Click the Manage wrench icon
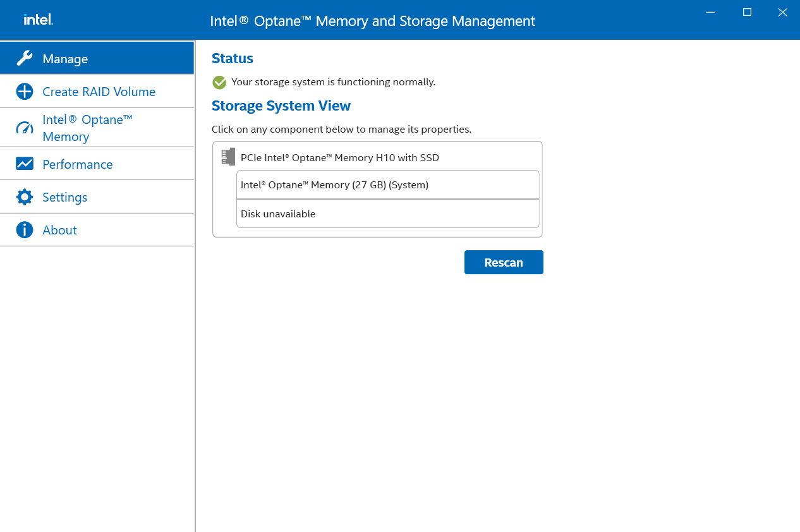 (24, 57)
